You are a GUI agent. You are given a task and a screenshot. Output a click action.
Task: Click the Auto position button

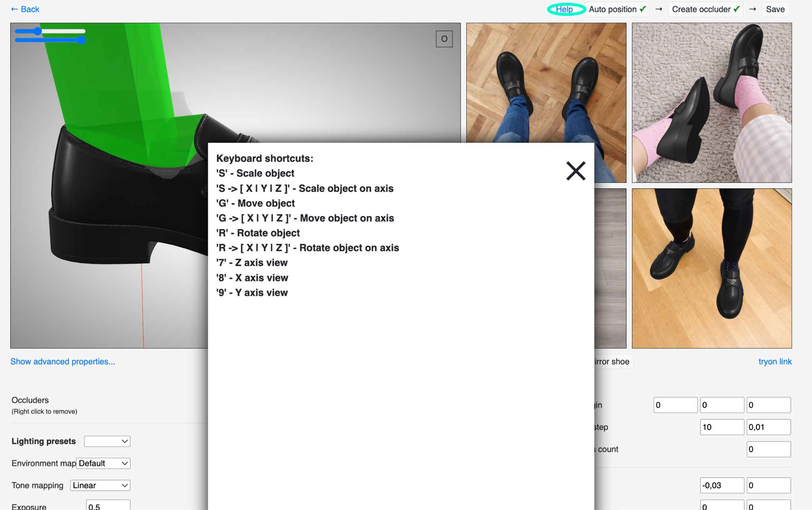click(x=617, y=9)
